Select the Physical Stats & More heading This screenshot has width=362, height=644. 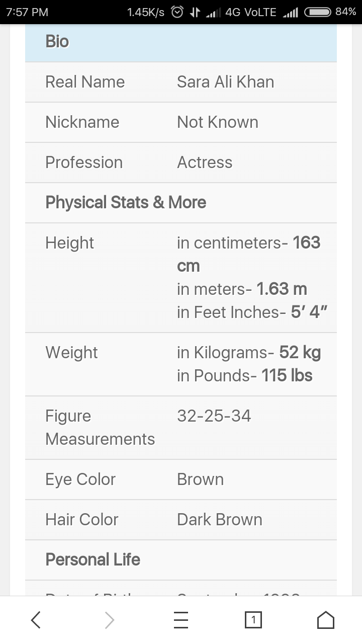click(x=126, y=202)
